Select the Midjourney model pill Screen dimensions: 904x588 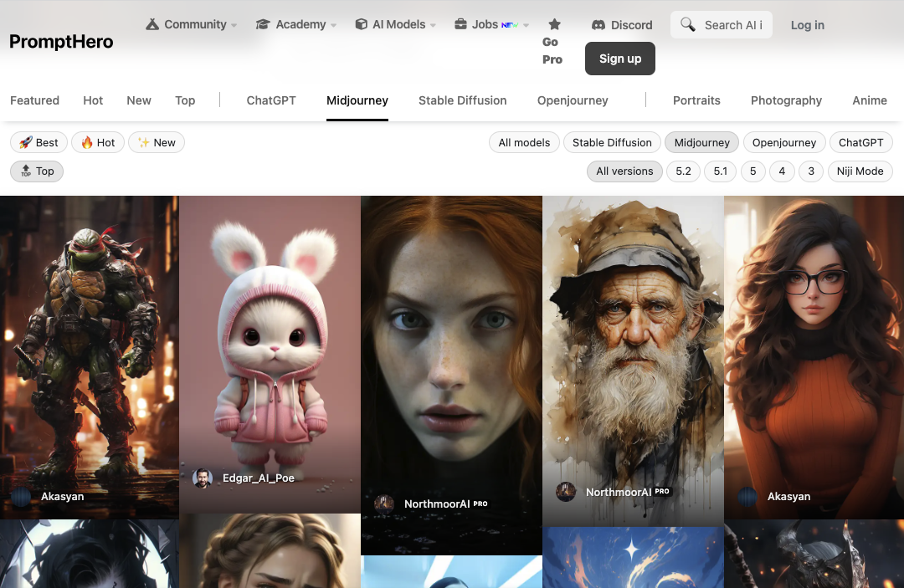[x=701, y=142]
